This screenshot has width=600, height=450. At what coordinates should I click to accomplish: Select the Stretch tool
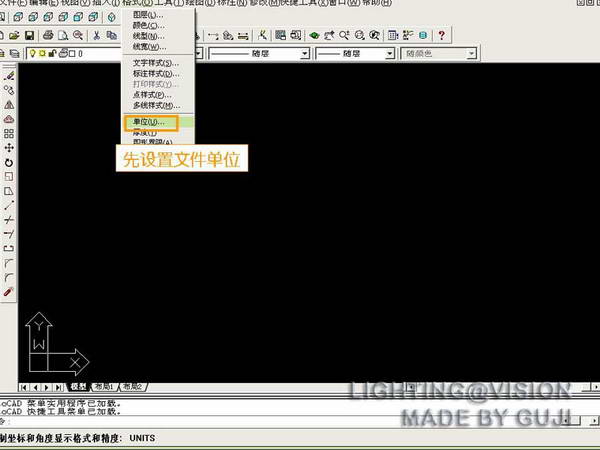9,191
